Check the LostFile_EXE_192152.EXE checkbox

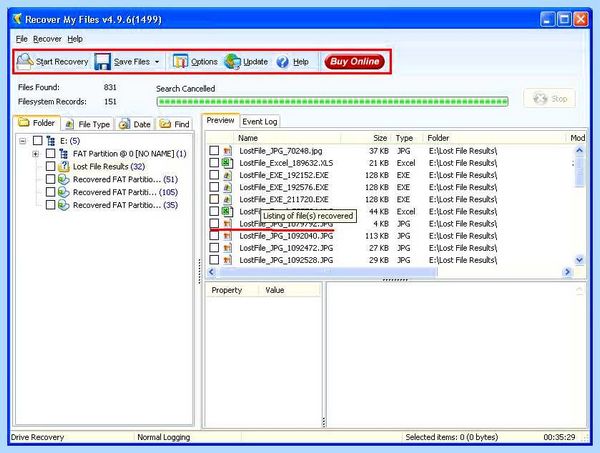pos(214,175)
